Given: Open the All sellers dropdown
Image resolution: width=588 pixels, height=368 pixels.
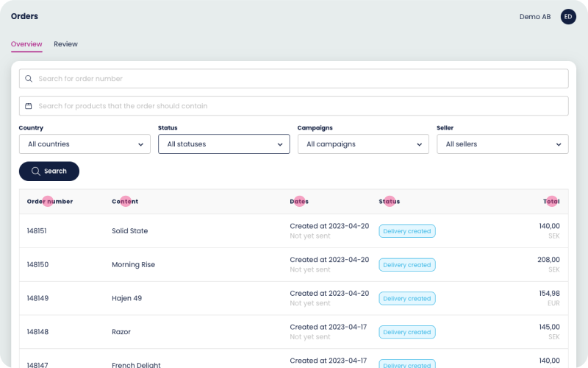Looking at the screenshot, I should pyautogui.click(x=502, y=144).
